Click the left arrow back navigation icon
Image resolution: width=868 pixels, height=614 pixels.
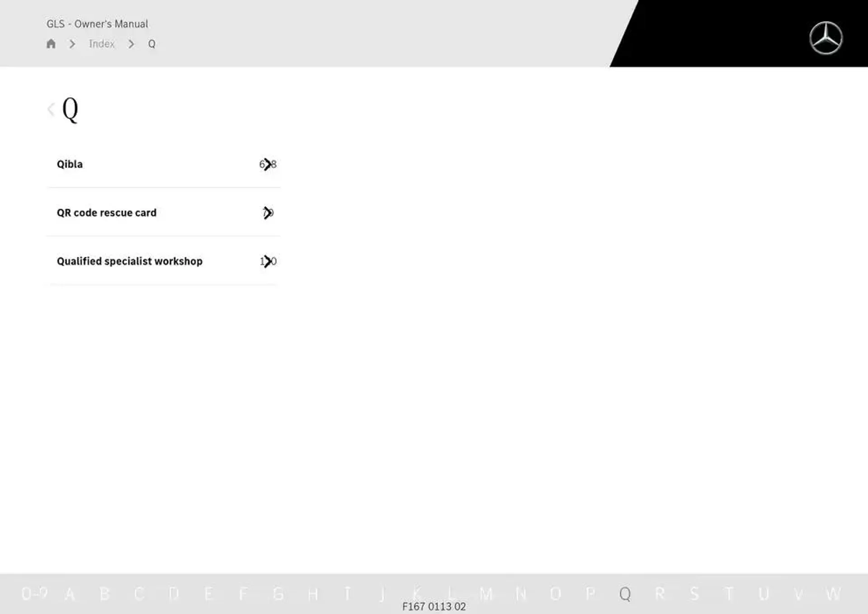pyautogui.click(x=51, y=109)
